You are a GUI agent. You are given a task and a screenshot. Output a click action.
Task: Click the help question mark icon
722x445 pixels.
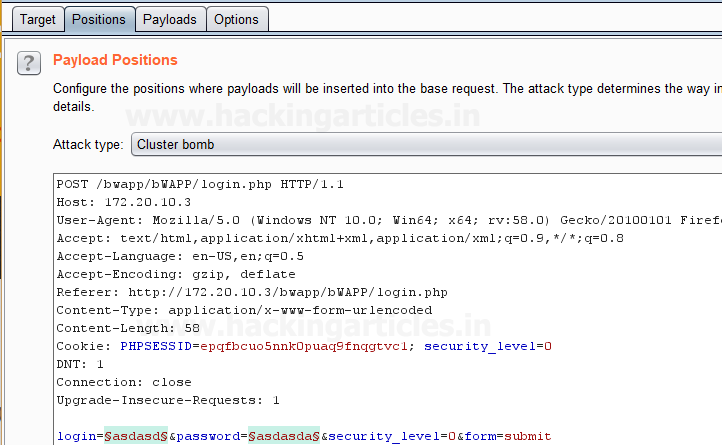tap(28, 65)
